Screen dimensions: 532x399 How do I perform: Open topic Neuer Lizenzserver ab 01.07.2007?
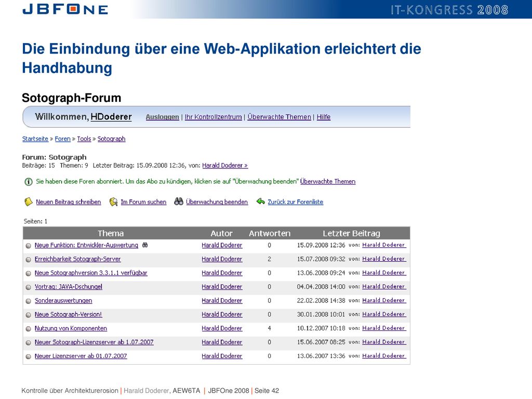[x=81, y=356]
